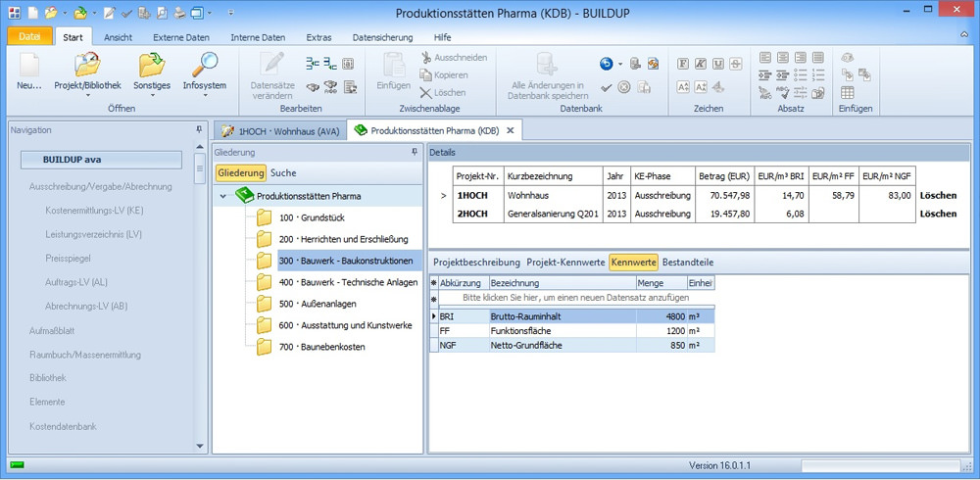Click the cut scissors icon Ausschneiden
Viewport: 980px width, 480px height.
coord(425,58)
